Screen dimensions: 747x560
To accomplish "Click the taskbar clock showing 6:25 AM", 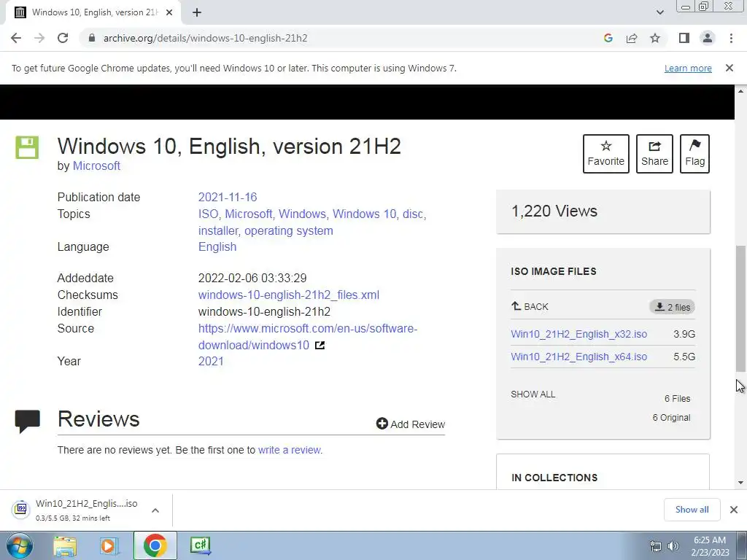I will tap(710, 546).
